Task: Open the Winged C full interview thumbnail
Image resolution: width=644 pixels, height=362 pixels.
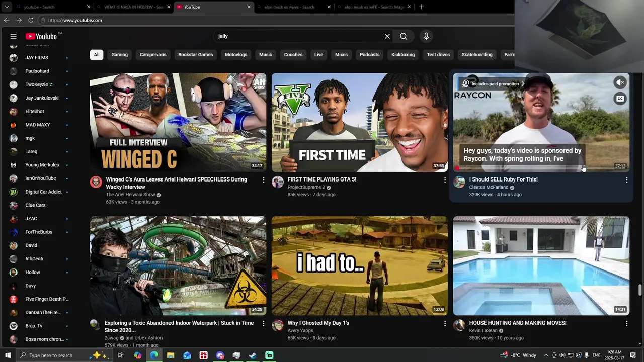Action: click(x=178, y=123)
